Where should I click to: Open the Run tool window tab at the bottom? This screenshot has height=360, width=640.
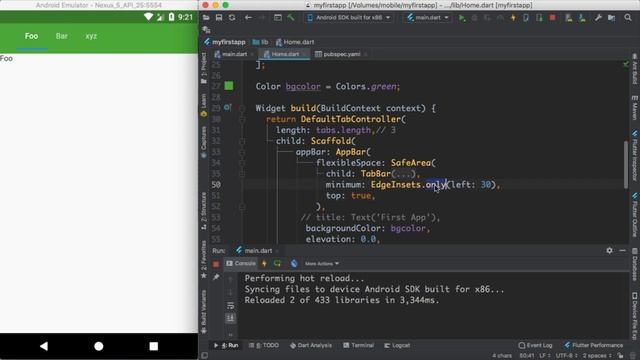coord(227,345)
